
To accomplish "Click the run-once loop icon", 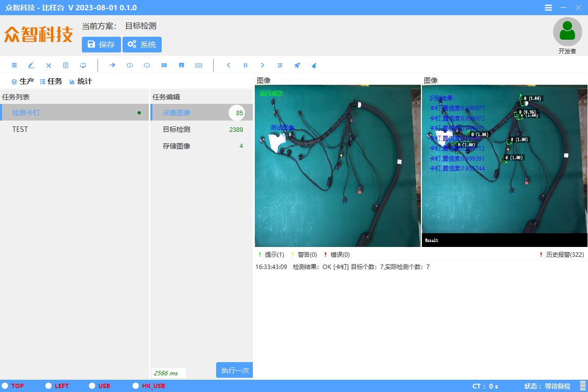I will tap(130, 65).
